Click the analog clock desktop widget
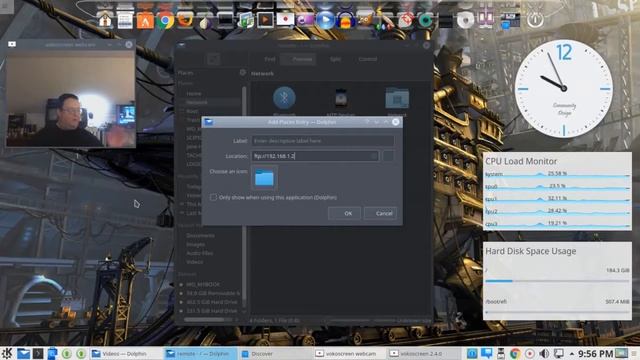The image size is (640, 360). point(563,88)
